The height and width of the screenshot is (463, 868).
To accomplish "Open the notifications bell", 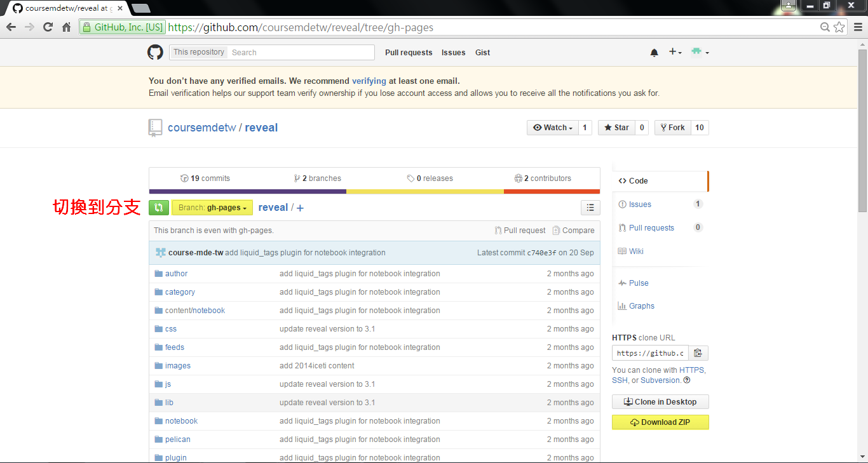I will coord(654,53).
